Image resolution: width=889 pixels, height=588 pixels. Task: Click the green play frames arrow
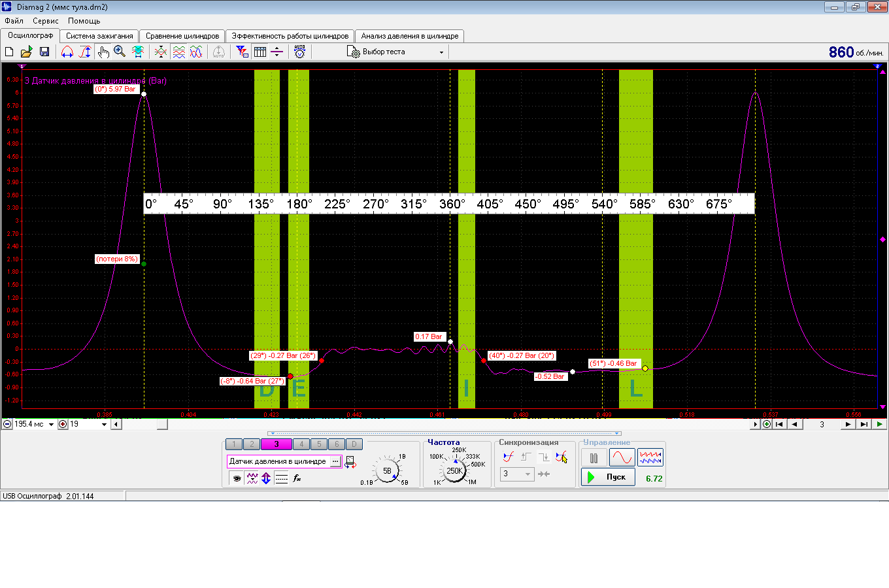[x=880, y=424]
